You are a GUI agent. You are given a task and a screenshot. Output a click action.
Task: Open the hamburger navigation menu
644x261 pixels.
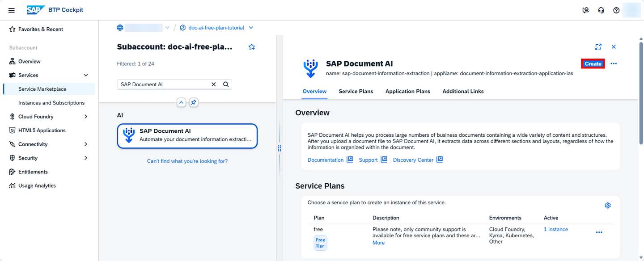(12, 10)
